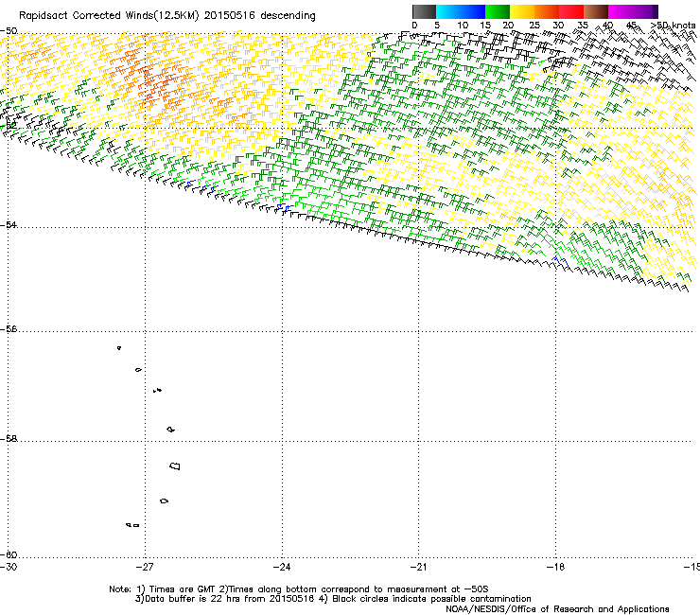700x615 pixels.
Task: Click the '>50 knots' legend label
Action: click(673, 26)
